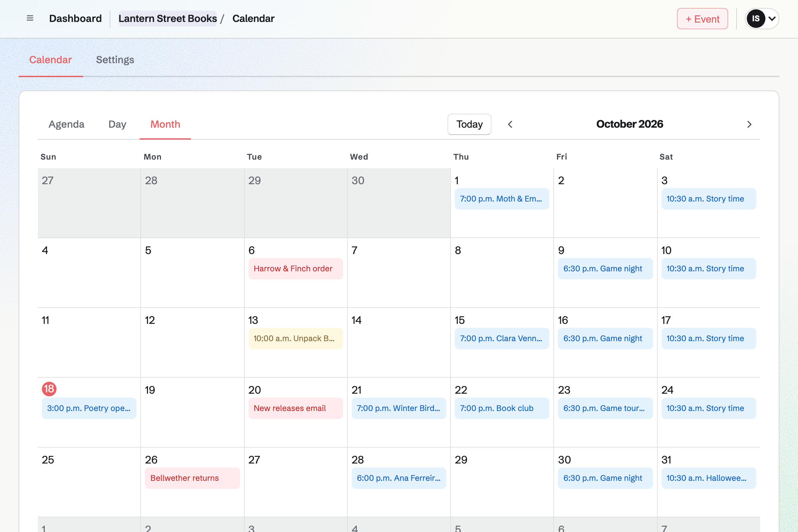Select the top Calendar tab
This screenshot has height=532, width=798.
(51, 60)
